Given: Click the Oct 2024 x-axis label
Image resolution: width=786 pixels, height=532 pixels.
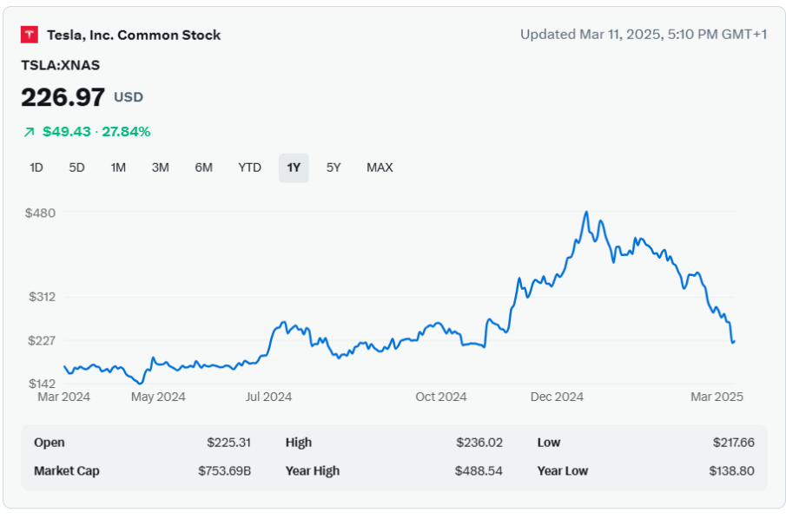Looking at the screenshot, I should (441, 397).
